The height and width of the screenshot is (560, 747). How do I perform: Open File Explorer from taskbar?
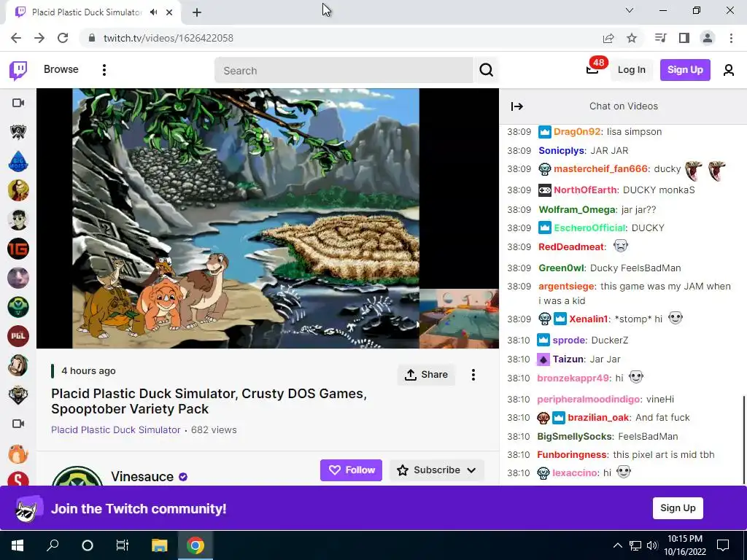[x=160, y=545]
